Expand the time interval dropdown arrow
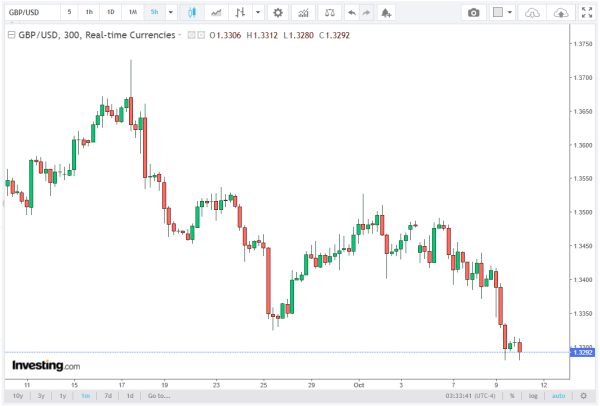Viewport: 600px width, 407px height. 171,13
